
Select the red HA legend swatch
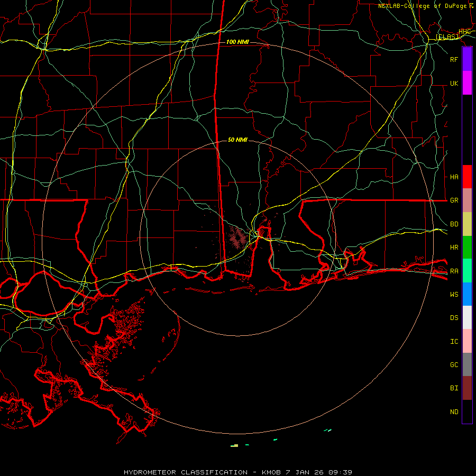coord(467,177)
